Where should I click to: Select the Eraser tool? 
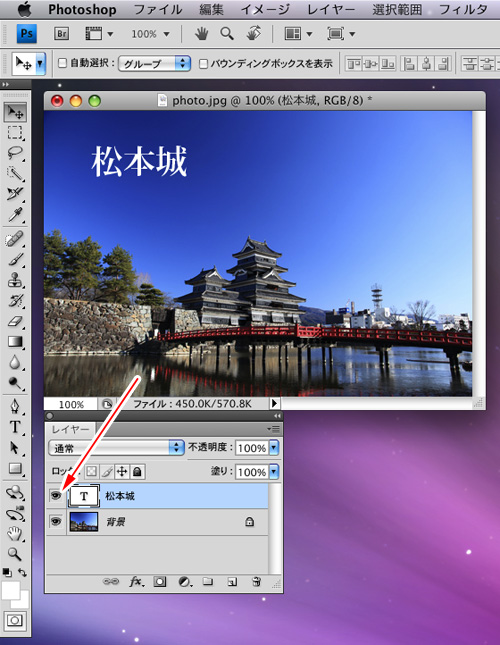[x=15, y=321]
